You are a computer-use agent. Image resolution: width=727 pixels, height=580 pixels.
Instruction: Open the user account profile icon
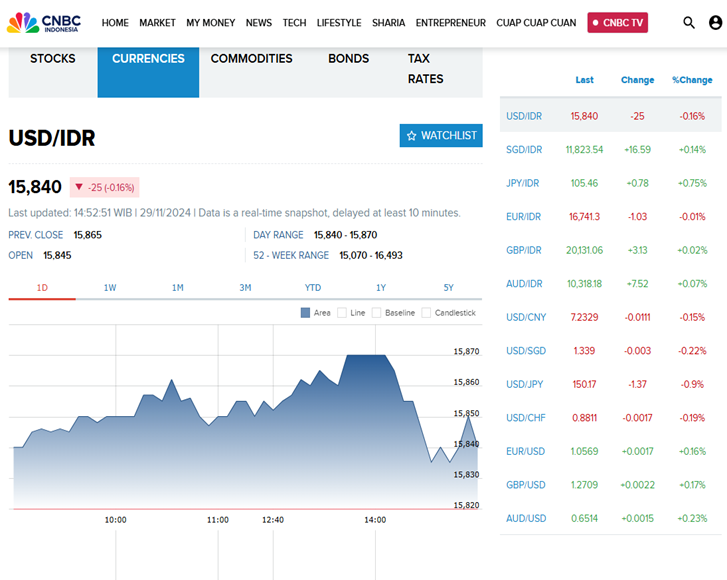[x=715, y=22]
